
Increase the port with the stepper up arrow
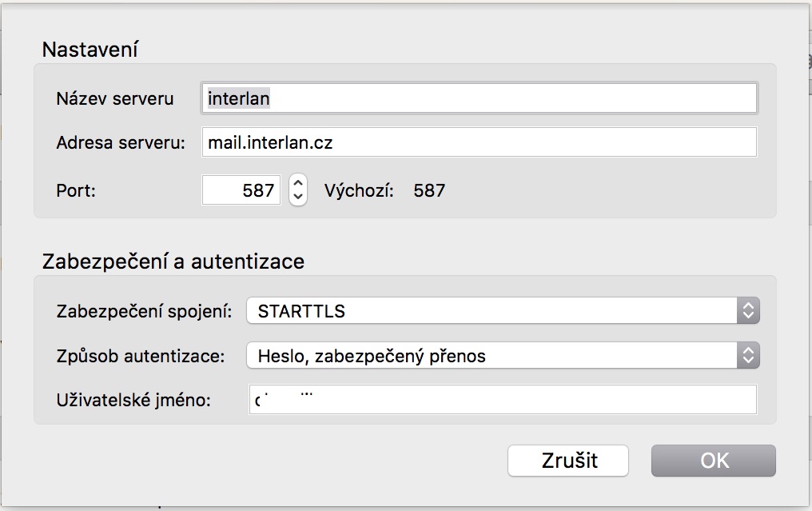pyautogui.click(x=298, y=183)
